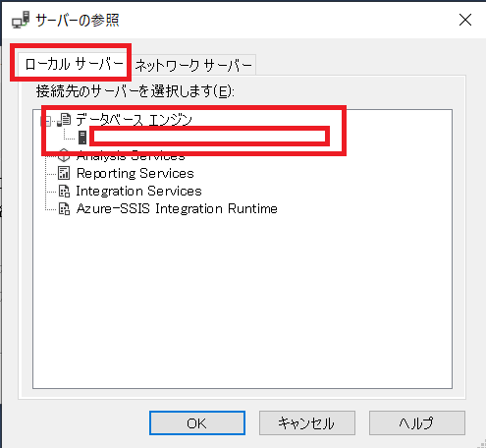Collapse the データベース エンジン tree node
Viewport: 486px width, 448px height.
[x=47, y=122]
